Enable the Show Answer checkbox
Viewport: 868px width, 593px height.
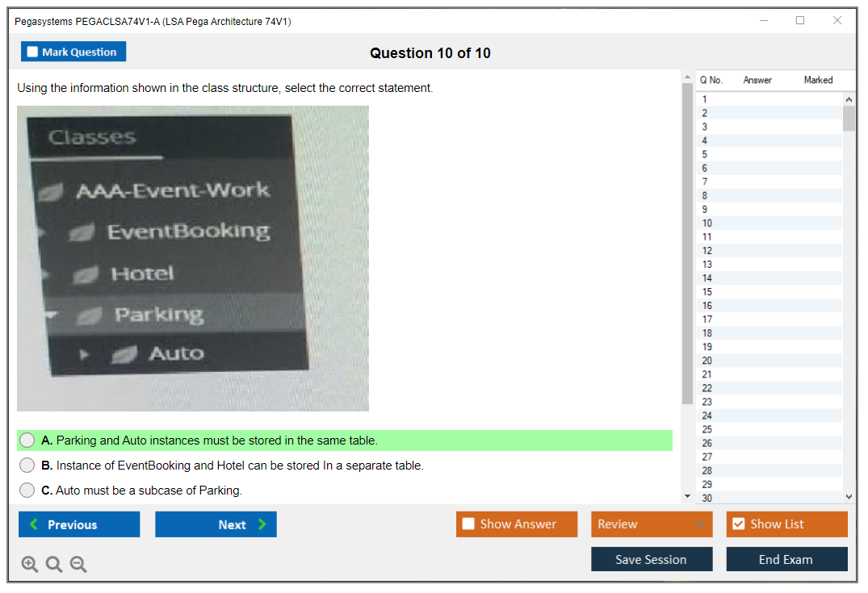coord(468,524)
